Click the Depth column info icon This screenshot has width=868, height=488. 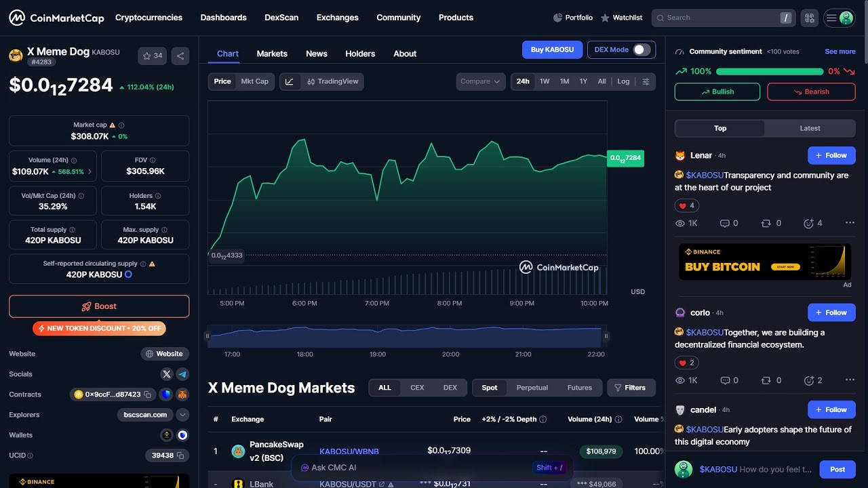[542, 420]
